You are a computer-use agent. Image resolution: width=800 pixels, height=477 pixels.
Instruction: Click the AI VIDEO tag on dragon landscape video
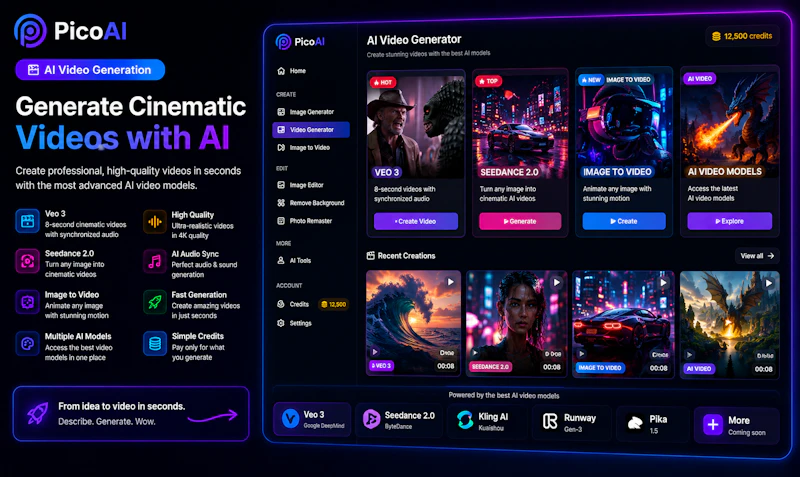tap(699, 369)
